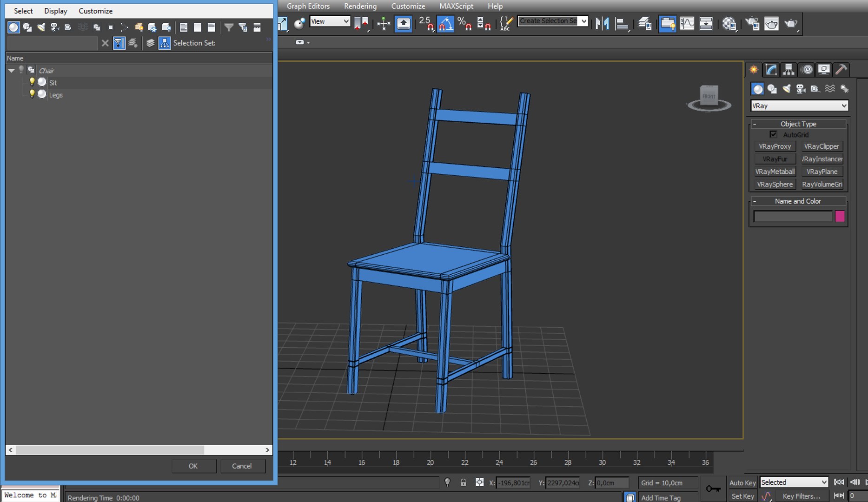
Task: Click the Select None icon in the dialog
Action: pos(198,27)
